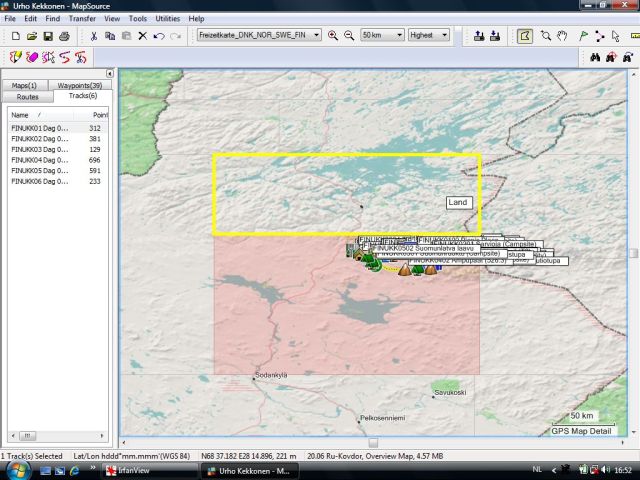Click the Find Places binoculars icon
This screenshot has height=480, width=640.
pyautogui.click(x=594, y=57)
